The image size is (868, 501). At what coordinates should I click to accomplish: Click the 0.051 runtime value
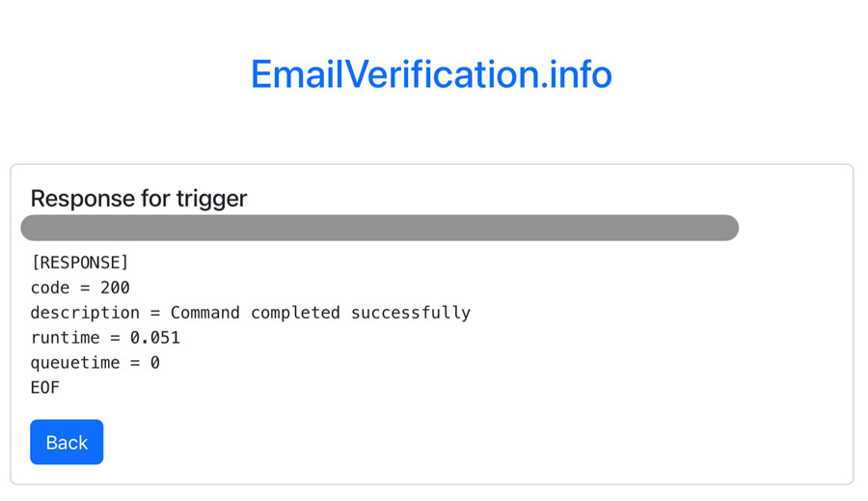point(155,338)
